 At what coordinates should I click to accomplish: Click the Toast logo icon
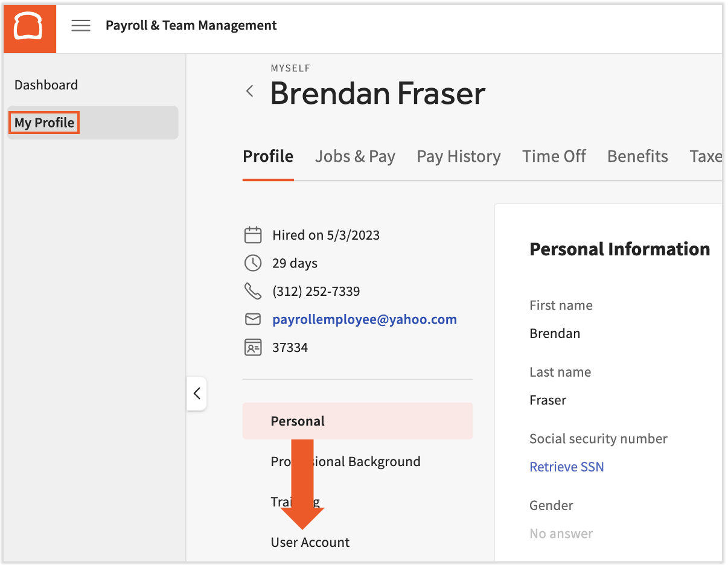(30, 27)
